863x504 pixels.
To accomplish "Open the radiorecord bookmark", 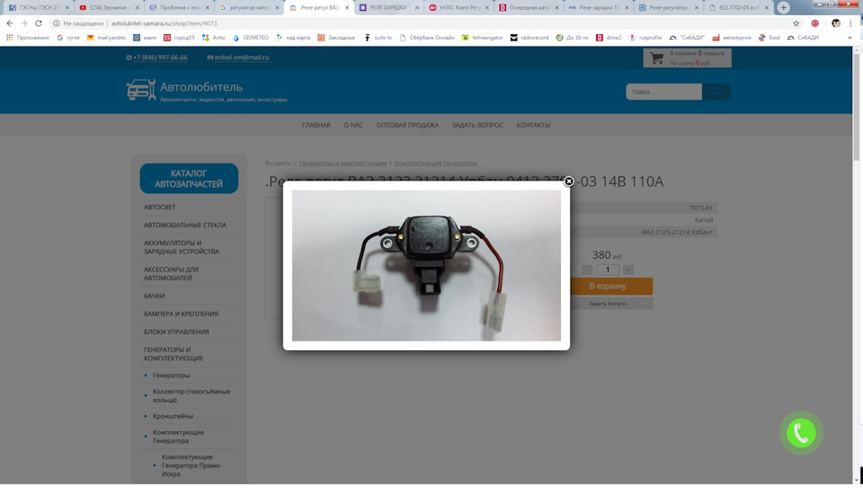I will tap(529, 38).
